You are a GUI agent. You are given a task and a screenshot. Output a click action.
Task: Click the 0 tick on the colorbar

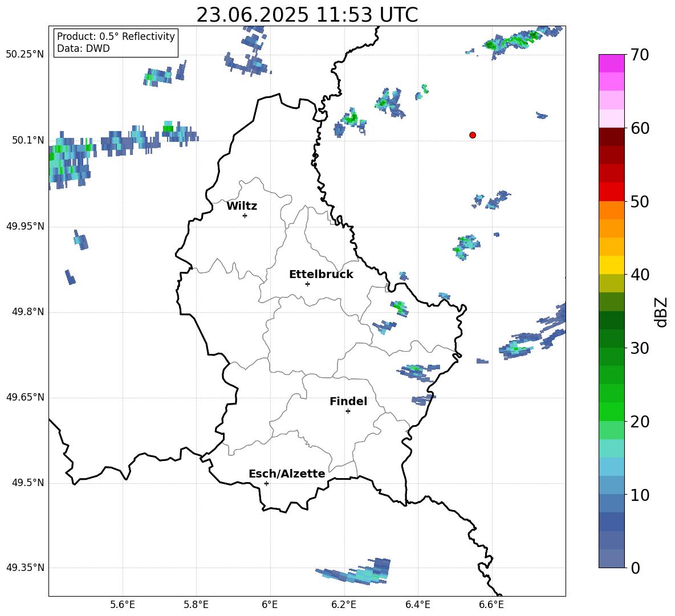point(635,568)
